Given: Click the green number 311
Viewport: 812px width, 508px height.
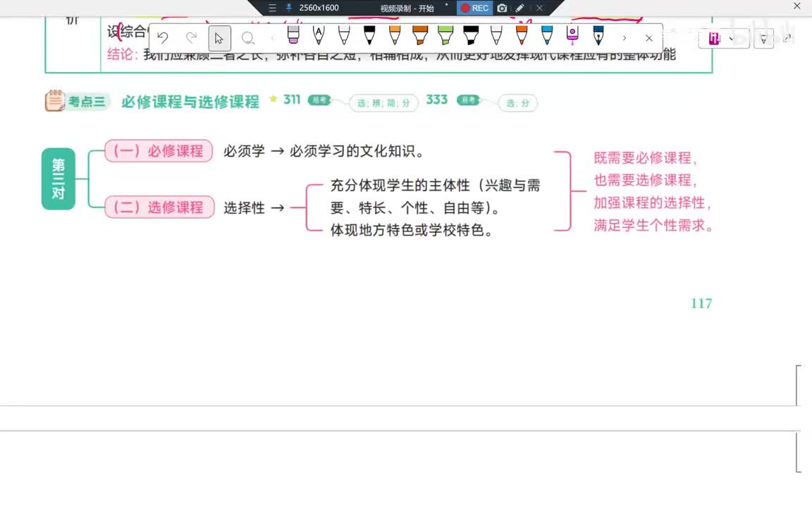Looking at the screenshot, I should click(292, 99).
